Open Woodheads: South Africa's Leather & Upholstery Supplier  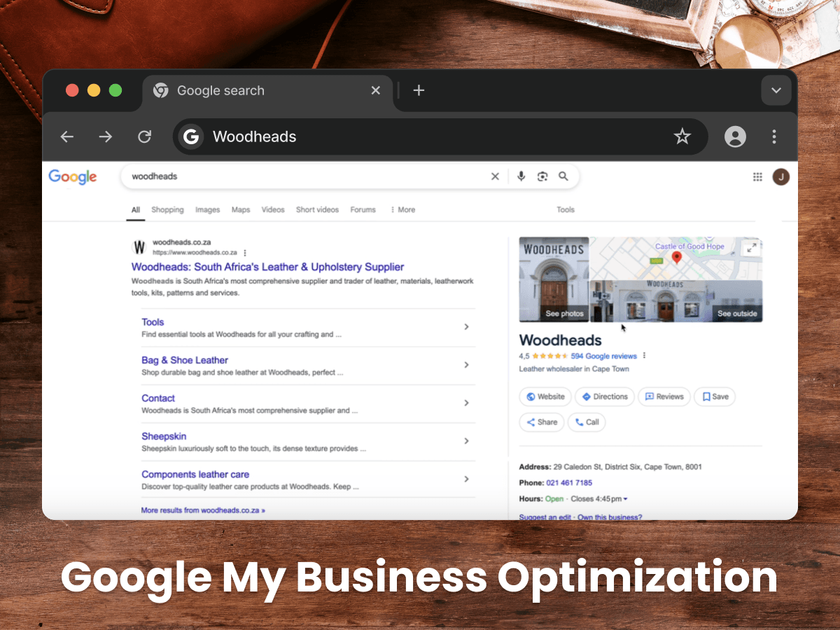(267, 267)
